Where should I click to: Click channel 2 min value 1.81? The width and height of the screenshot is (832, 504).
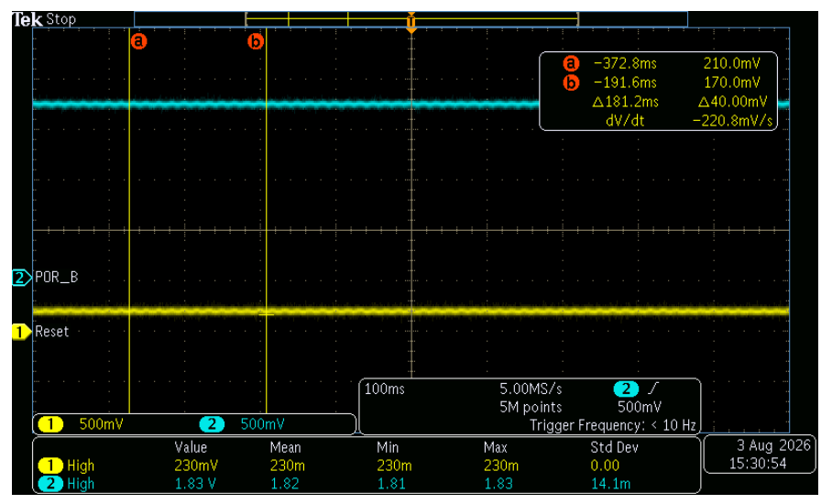(391, 484)
